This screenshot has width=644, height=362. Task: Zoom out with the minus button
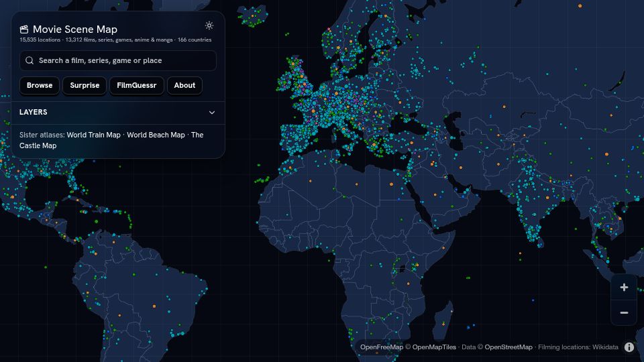pyautogui.click(x=624, y=313)
